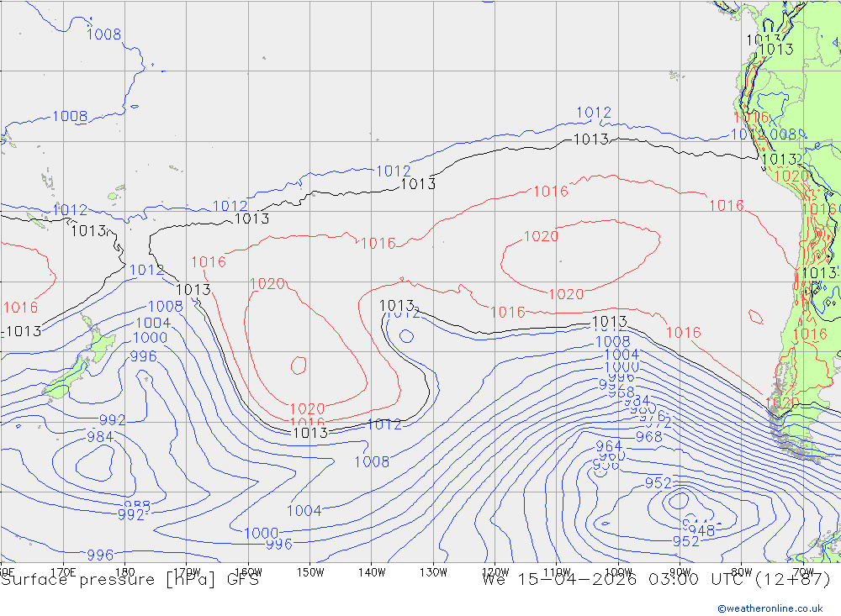The height and width of the screenshot is (616, 841).
Task: Click the red 1016 label west of New Zealand
Action: (x=20, y=308)
